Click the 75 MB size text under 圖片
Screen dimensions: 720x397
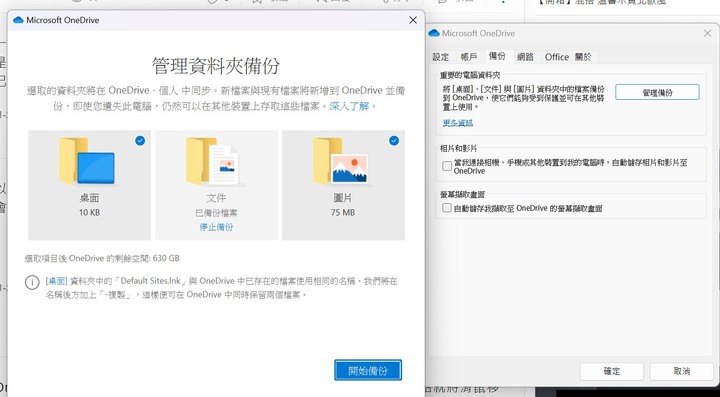[343, 212]
